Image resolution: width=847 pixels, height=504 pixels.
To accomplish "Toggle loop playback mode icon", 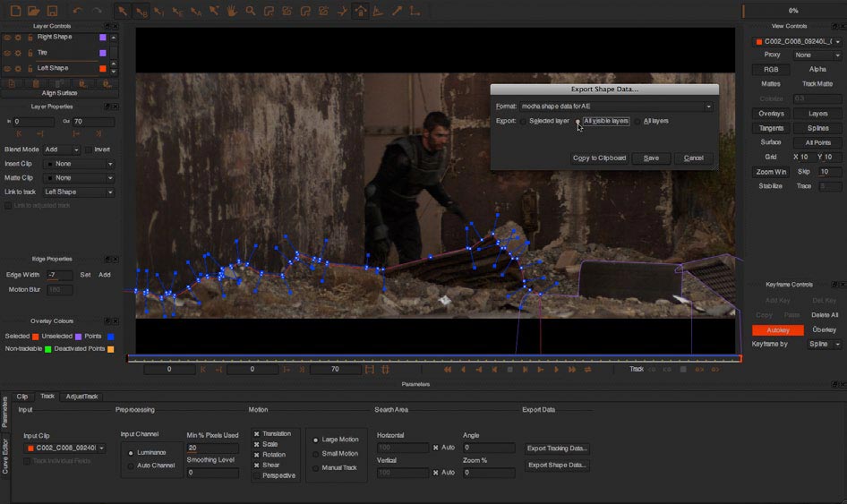I will coord(587,370).
